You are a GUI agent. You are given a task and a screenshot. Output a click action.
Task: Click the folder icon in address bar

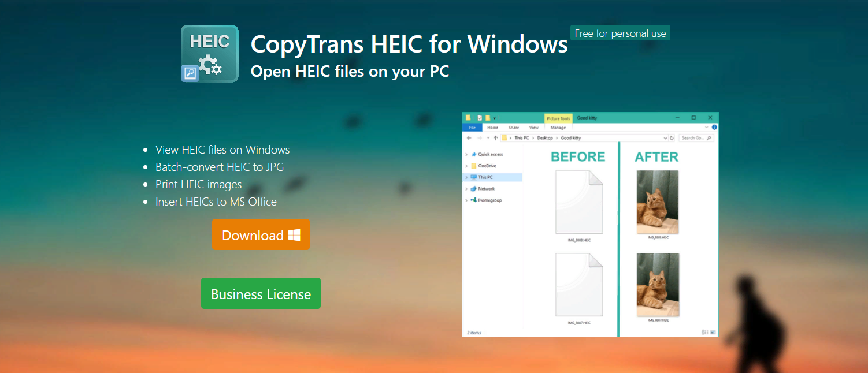[505, 138]
